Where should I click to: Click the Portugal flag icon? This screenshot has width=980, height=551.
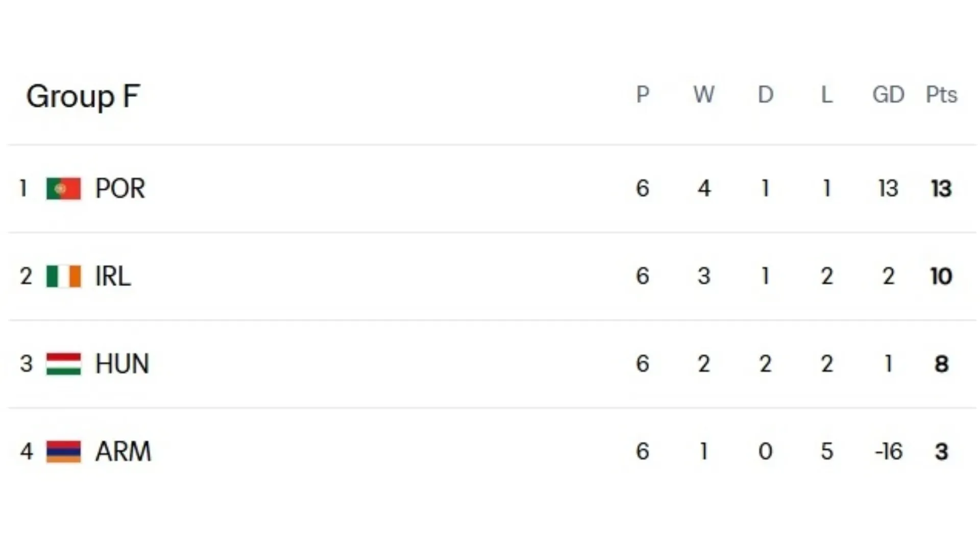[63, 188]
